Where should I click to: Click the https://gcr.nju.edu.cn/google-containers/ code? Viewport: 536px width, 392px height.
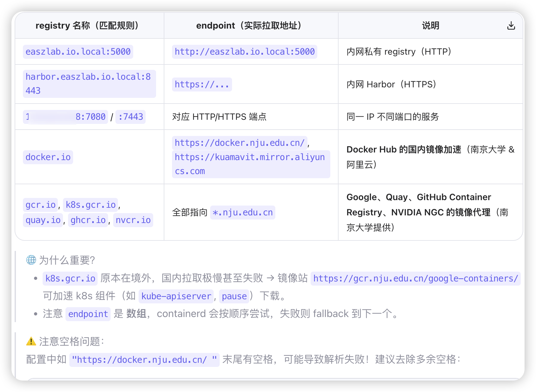(x=416, y=278)
